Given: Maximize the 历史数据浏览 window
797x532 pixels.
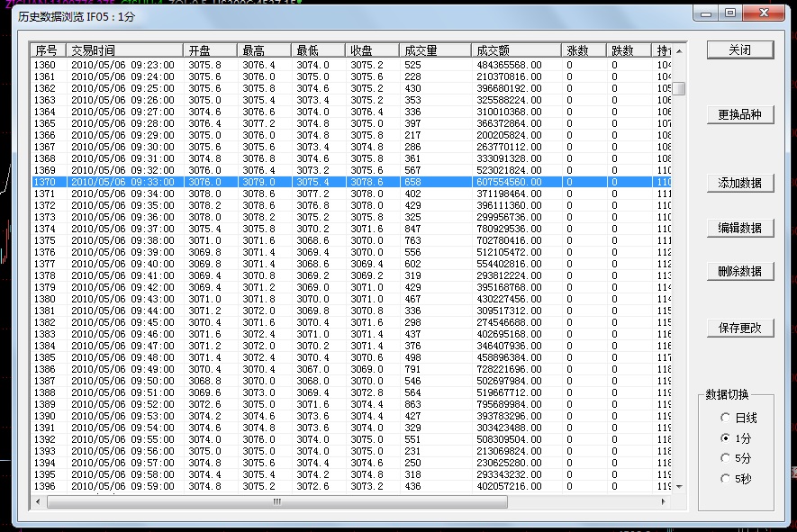Looking at the screenshot, I should point(729,13).
